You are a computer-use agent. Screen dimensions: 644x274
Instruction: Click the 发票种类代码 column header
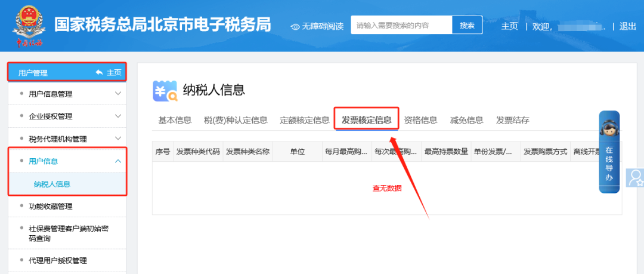click(x=198, y=152)
